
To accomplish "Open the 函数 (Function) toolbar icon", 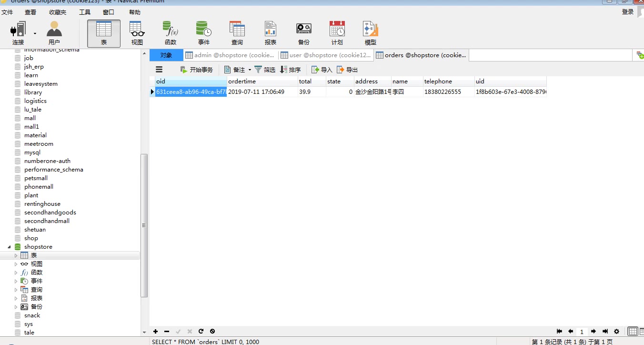I will [171, 33].
